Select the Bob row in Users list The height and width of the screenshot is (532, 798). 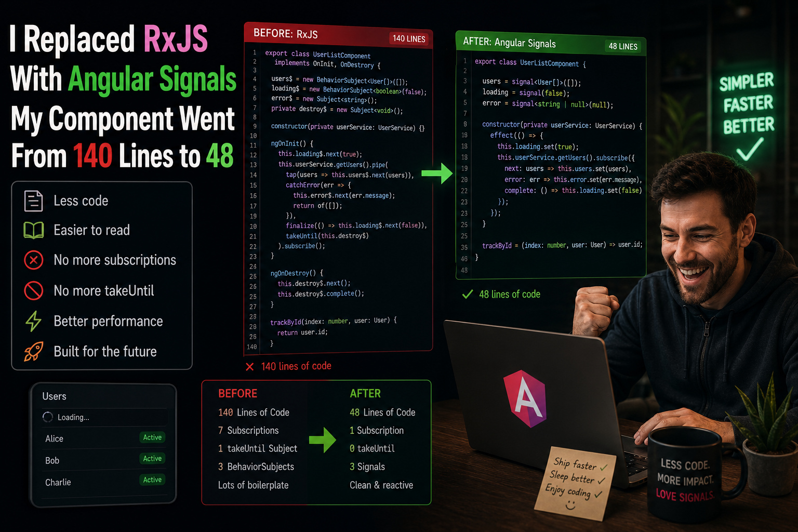click(104, 460)
